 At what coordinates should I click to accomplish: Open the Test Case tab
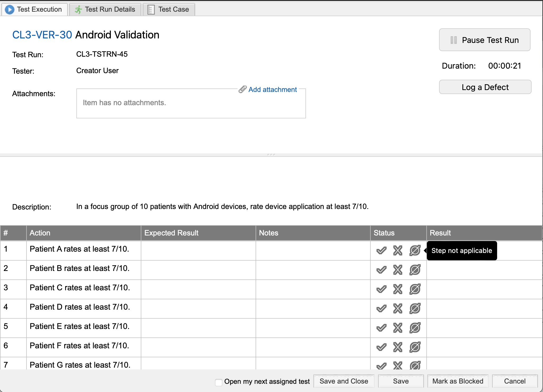[169, 10]
